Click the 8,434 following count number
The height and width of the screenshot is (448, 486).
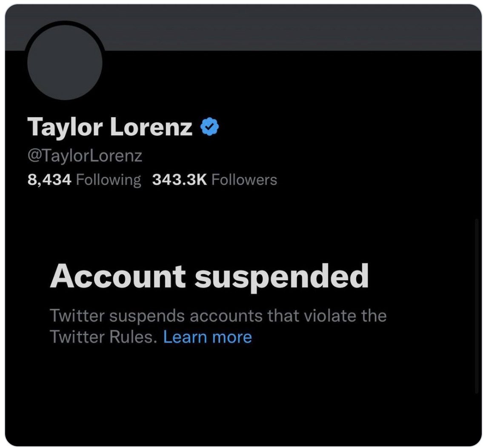[x=49, y=180]
